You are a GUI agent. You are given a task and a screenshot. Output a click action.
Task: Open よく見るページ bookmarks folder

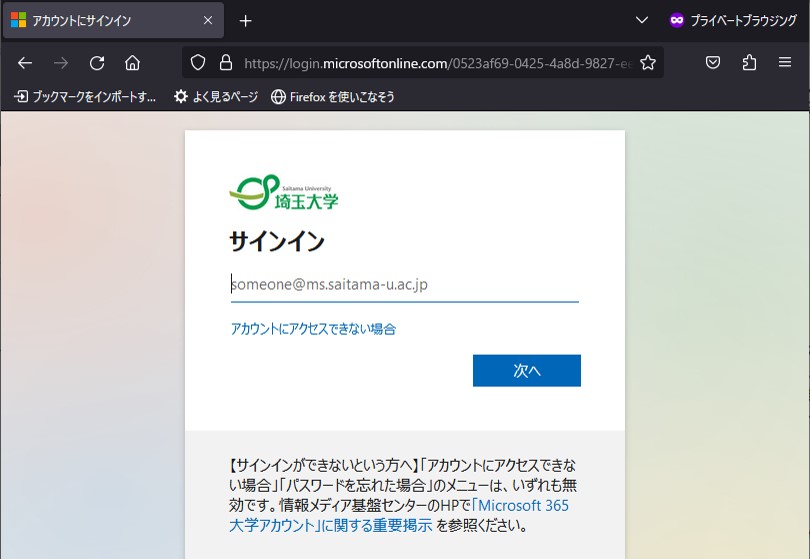pyautogui.click(x=216, y=97)
